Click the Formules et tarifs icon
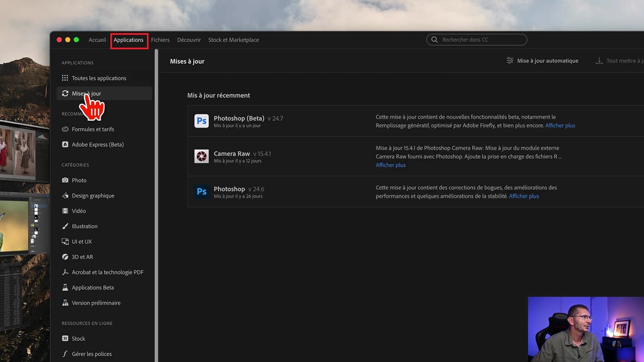 coord(65,129)
